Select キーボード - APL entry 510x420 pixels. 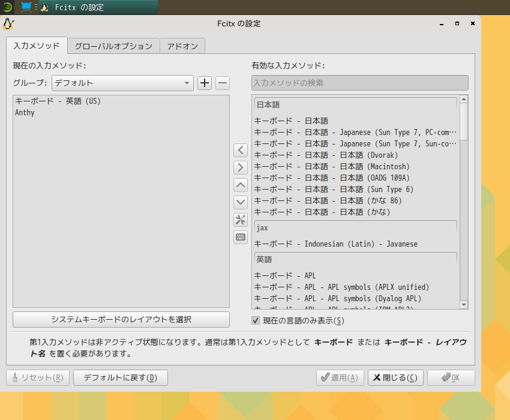point(356,276)
